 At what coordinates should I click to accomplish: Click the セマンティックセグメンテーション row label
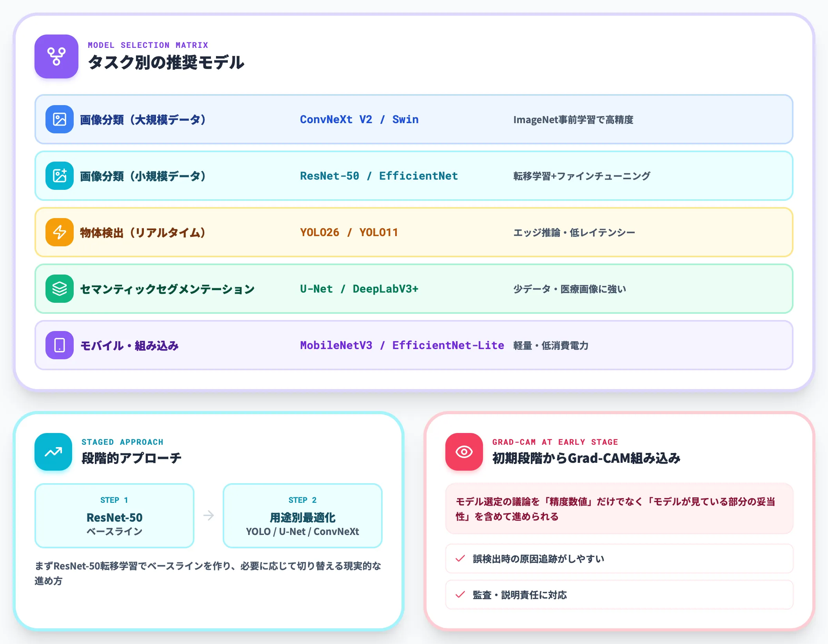tap(167, 289)
